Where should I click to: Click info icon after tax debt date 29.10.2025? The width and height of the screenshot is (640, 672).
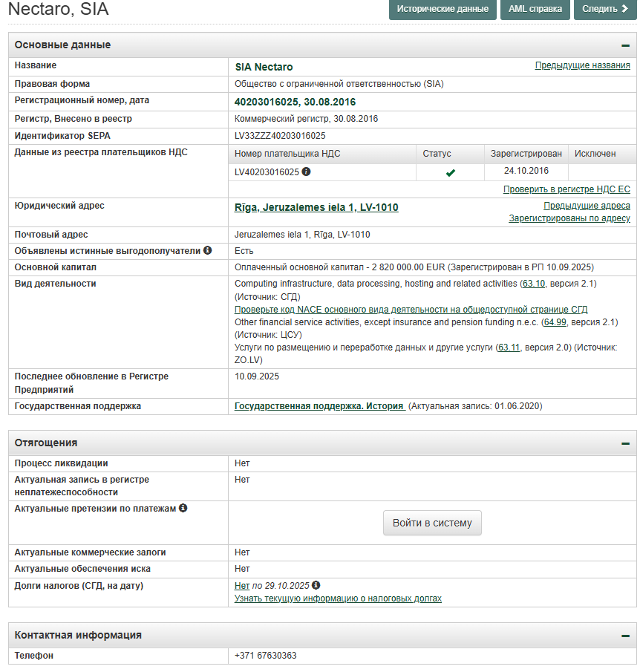point(316,585)
